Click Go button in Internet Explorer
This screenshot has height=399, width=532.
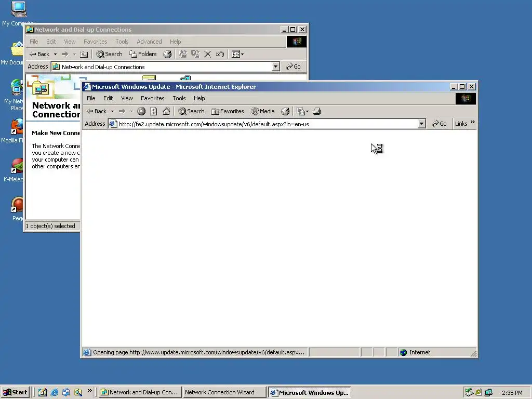[440, 124]
